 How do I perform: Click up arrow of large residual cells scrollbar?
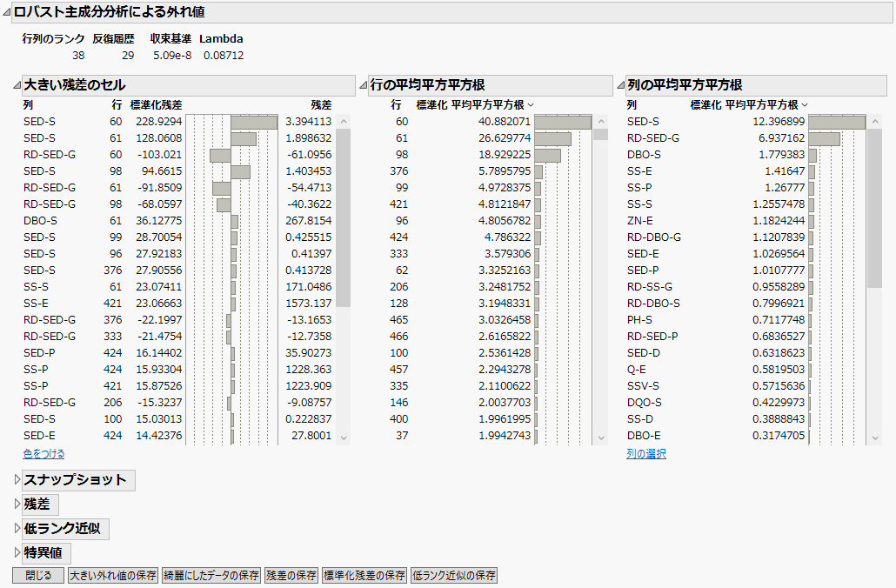pyautogui.click(x=344, y=121)
